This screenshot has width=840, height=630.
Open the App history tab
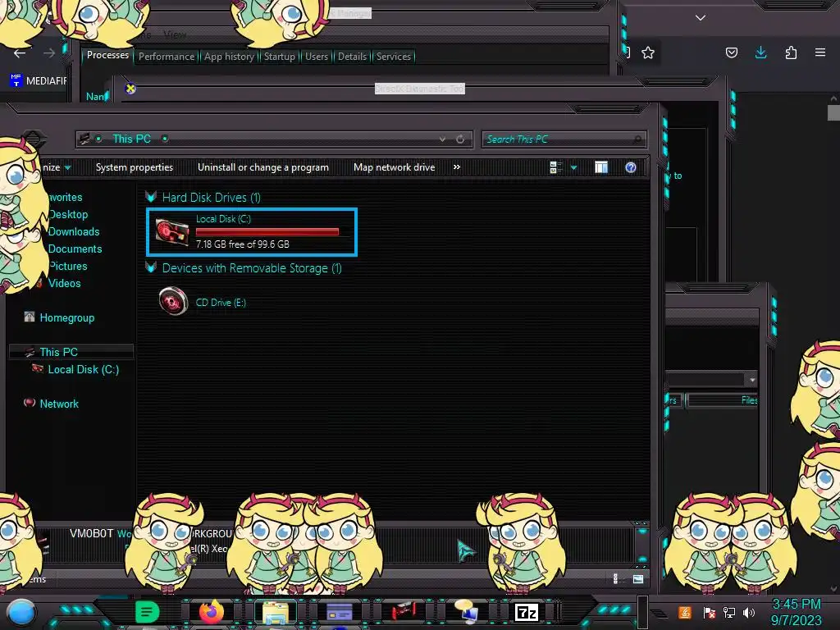(x=229, y=57)
